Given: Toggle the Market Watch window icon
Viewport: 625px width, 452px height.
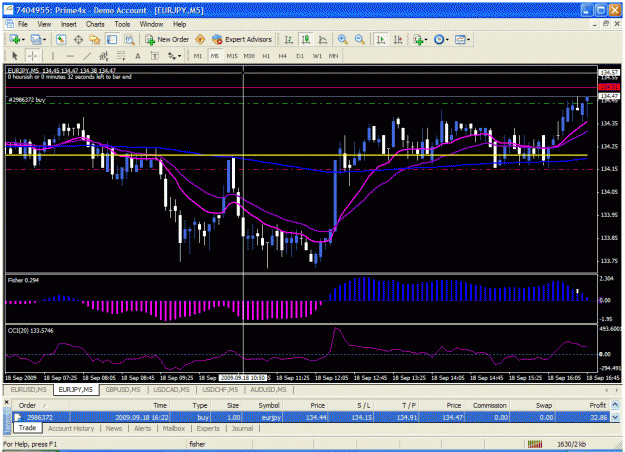Looking at the screenshot, I should 61,39.
